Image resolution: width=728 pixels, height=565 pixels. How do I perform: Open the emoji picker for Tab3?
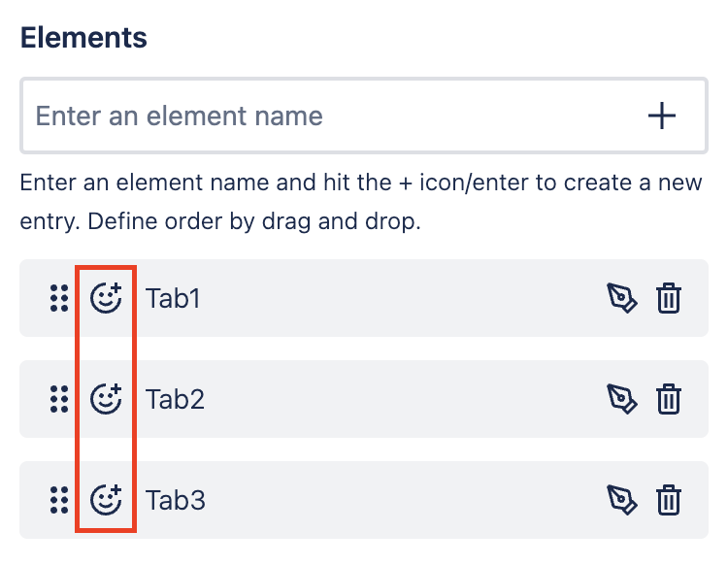click(x=106, y=500)
